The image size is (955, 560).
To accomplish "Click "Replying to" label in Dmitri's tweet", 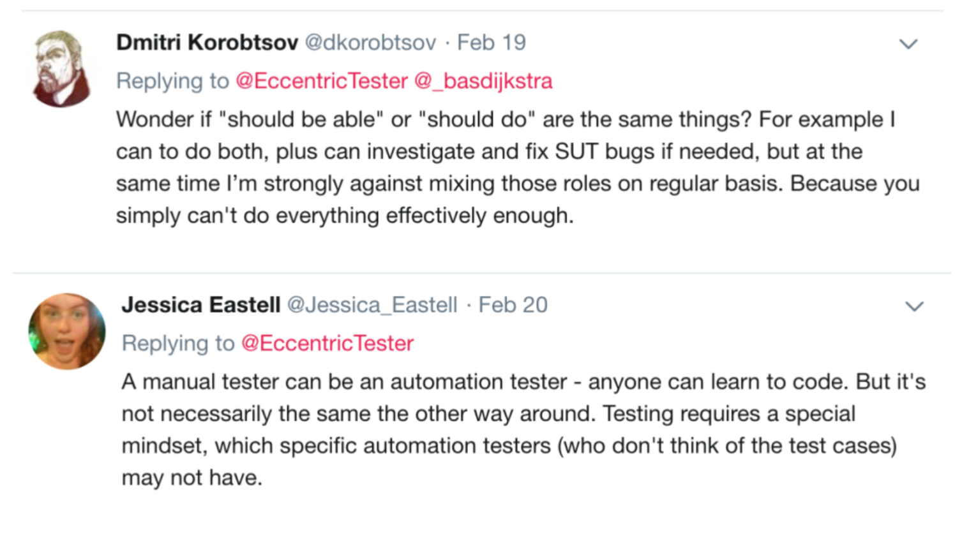I will [172, 81].
